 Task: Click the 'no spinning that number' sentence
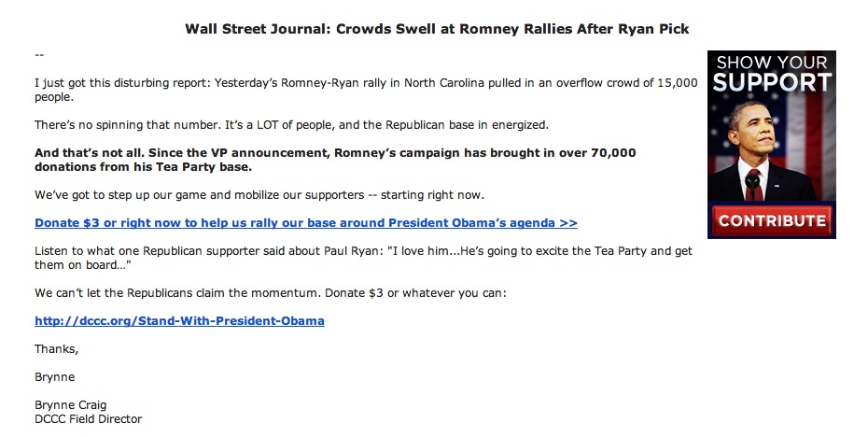(291, 124)
